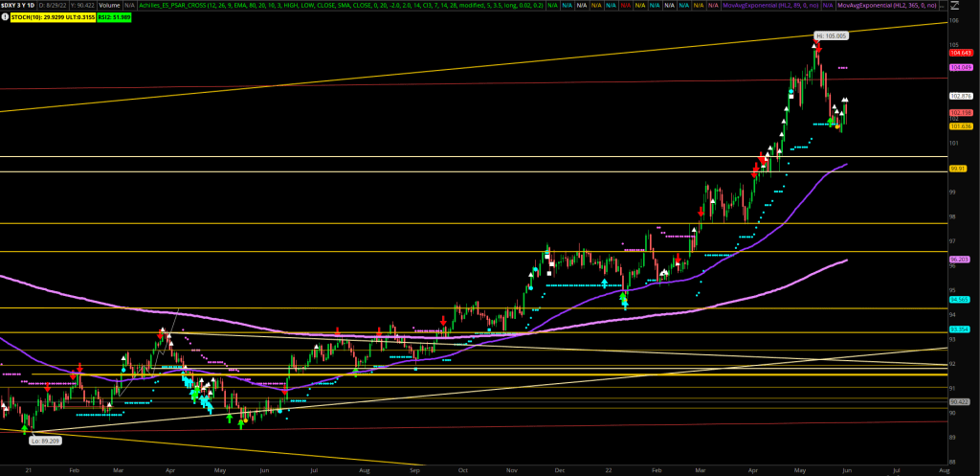Click the alert info icon beside STOCH label

pyautogui.click(x=5, y=15)
